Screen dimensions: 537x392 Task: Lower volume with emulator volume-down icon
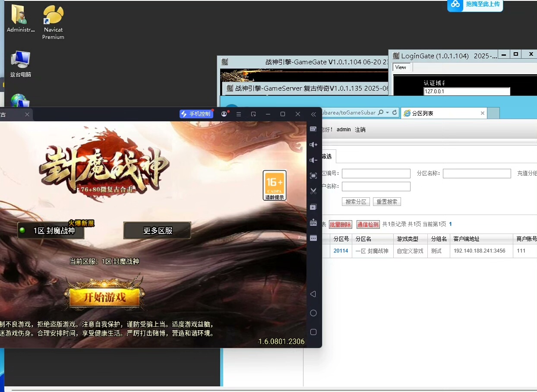pyautogui.click(x=313, y=160)
